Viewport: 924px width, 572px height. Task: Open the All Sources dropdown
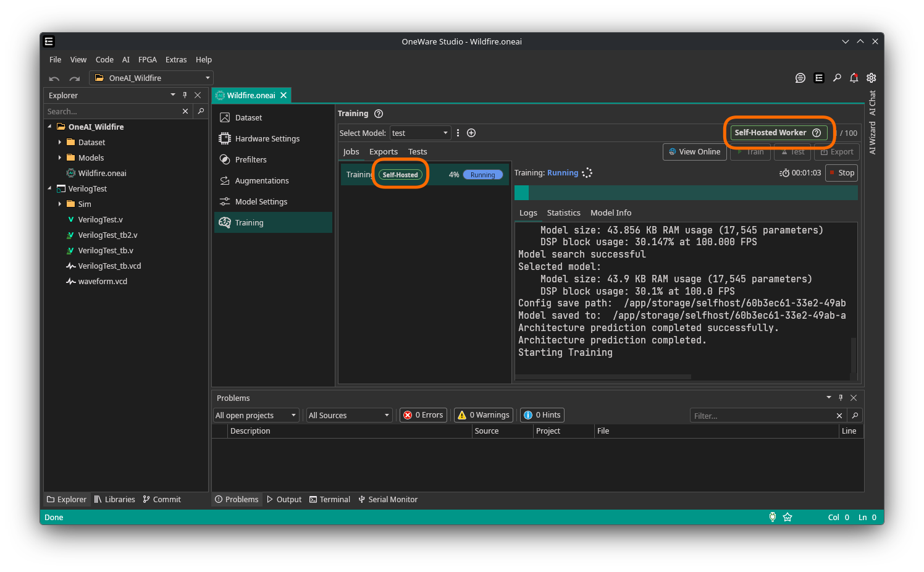(348, 414)
